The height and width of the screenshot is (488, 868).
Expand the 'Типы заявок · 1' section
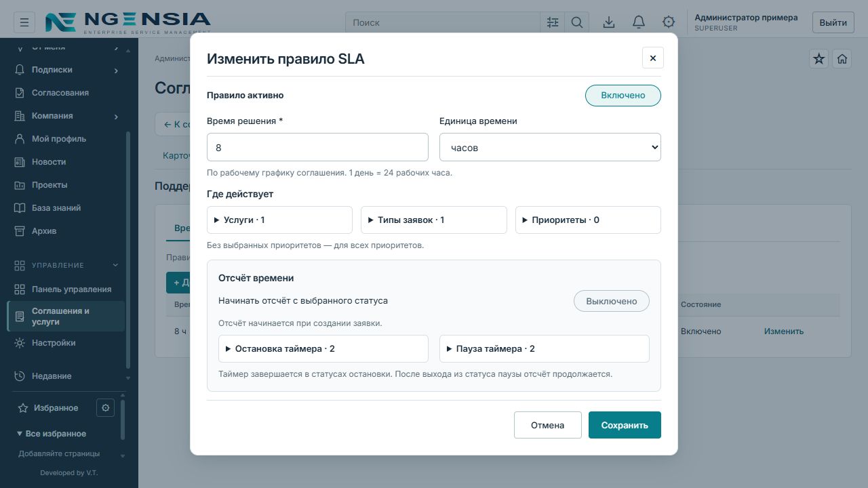coord(434,220)
